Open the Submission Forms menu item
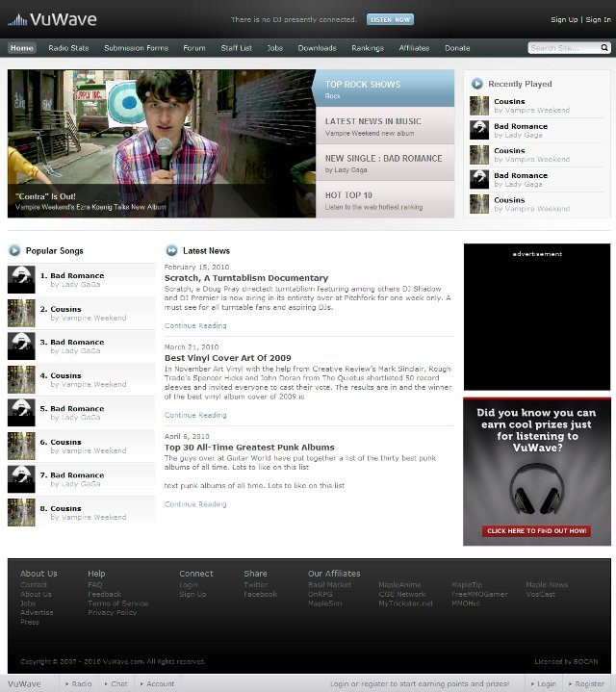The width and height of the screenshot is (616, 692). pos(136,48)
